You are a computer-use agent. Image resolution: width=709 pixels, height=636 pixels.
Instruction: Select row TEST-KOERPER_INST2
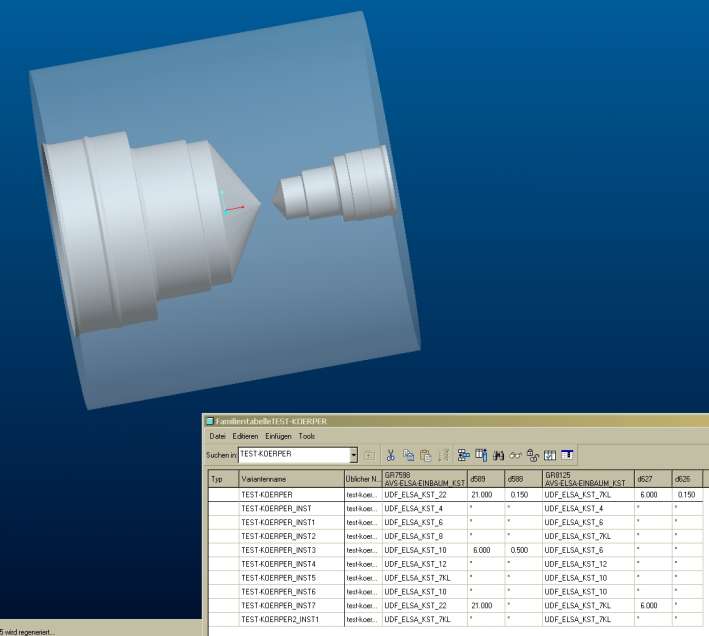[279, 536]
